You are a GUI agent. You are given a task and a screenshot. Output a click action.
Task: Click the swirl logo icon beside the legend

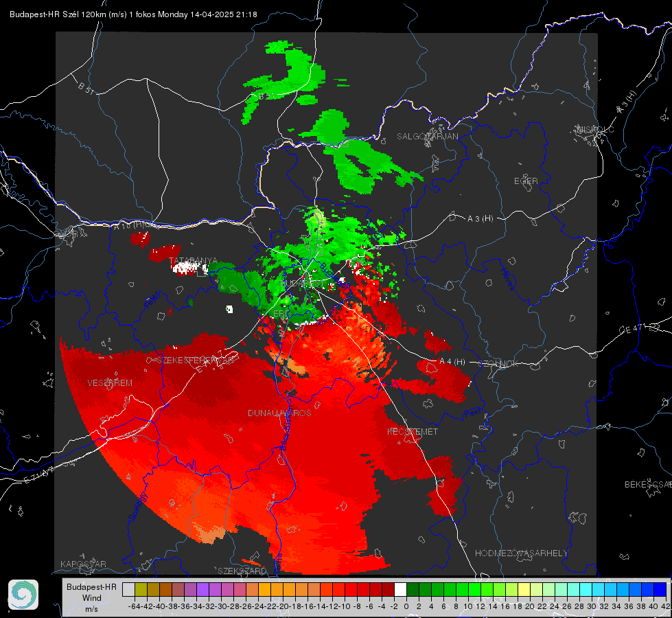(x=23, y=595)
